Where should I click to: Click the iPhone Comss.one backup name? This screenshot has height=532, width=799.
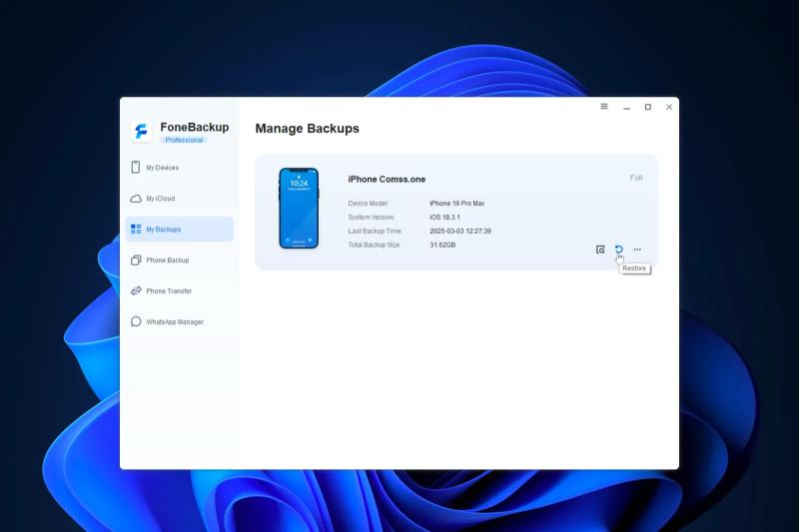387,180
